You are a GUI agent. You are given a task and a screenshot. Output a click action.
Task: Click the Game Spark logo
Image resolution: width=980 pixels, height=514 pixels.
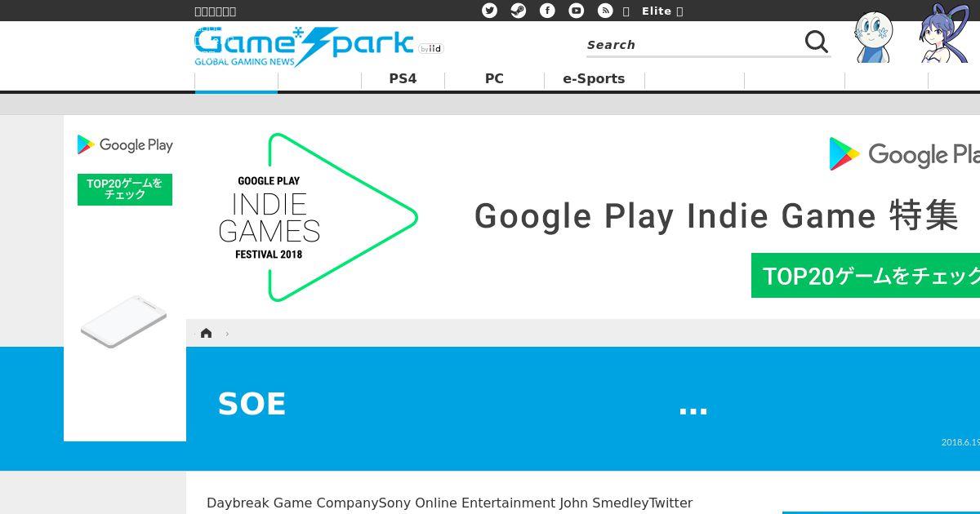[304, 47]
